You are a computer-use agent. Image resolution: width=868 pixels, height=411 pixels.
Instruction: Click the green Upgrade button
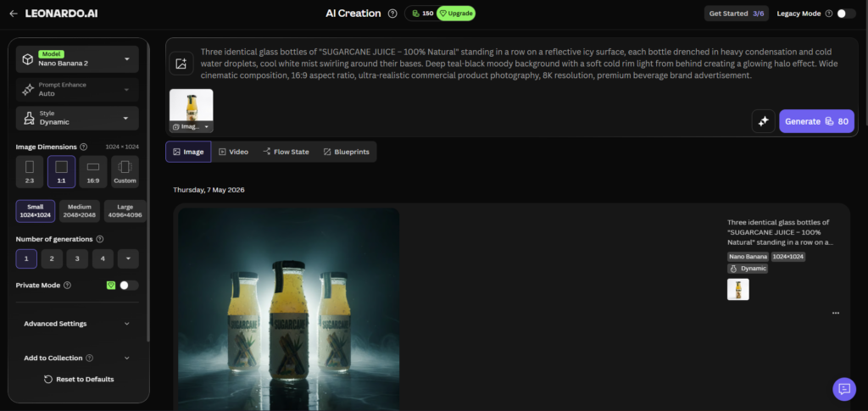[x=455, y=14]
